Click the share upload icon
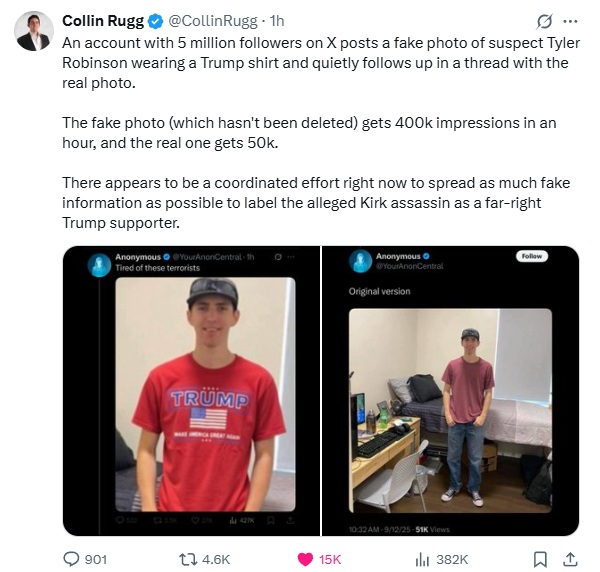The width and height of the screenshot is (600, 572). coord(570,559)
